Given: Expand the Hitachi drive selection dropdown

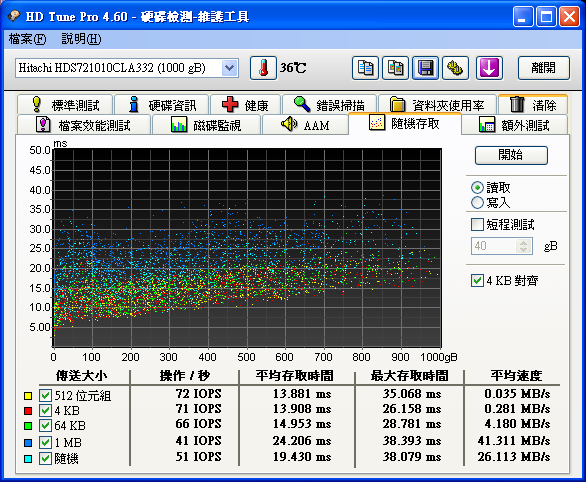Looking at the screenshot, I should point(229,68).
